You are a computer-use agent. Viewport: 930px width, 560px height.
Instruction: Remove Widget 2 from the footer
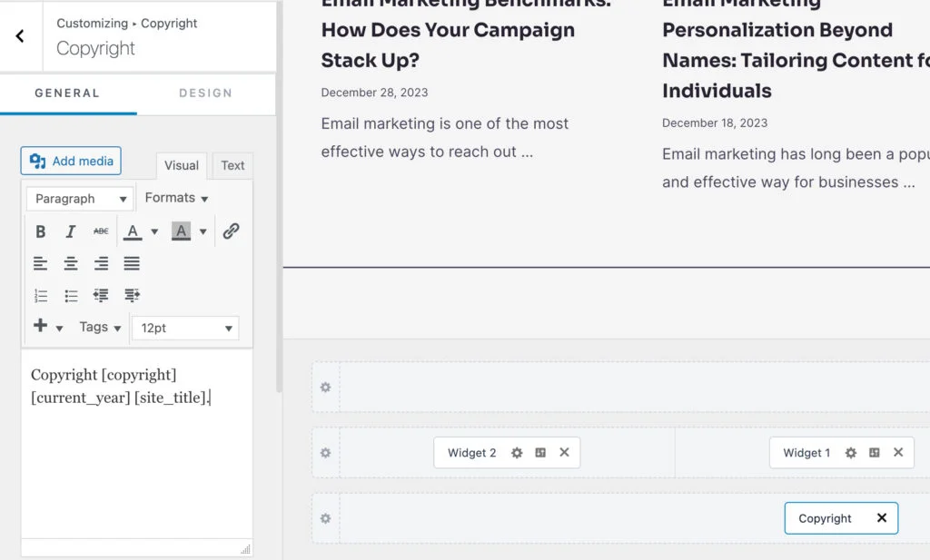coord(564,452)
